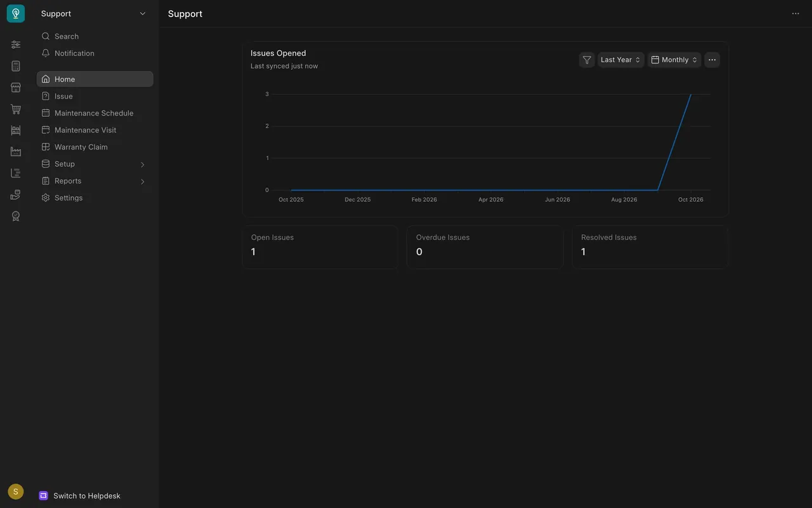Open Maintenance Visit in the sidebar
This screenshot has height=508, width=812.
tap(95, 130)
